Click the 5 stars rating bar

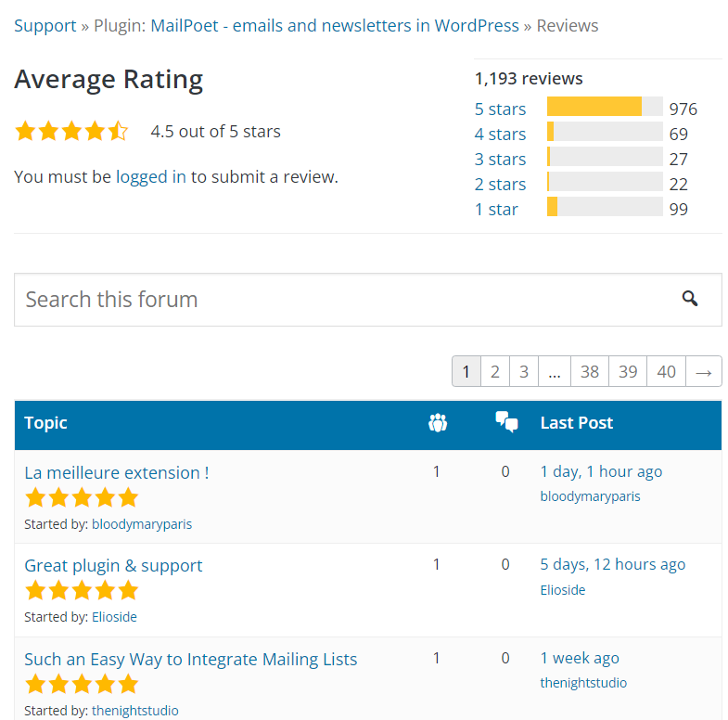click(x=605, y=108)
